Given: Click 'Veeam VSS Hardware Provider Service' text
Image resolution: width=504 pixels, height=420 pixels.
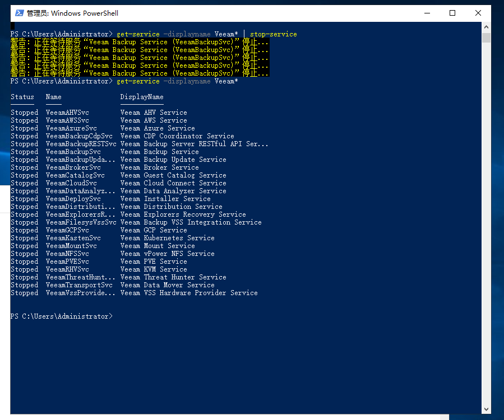Looking at the screenshot, I should [189, 293].
